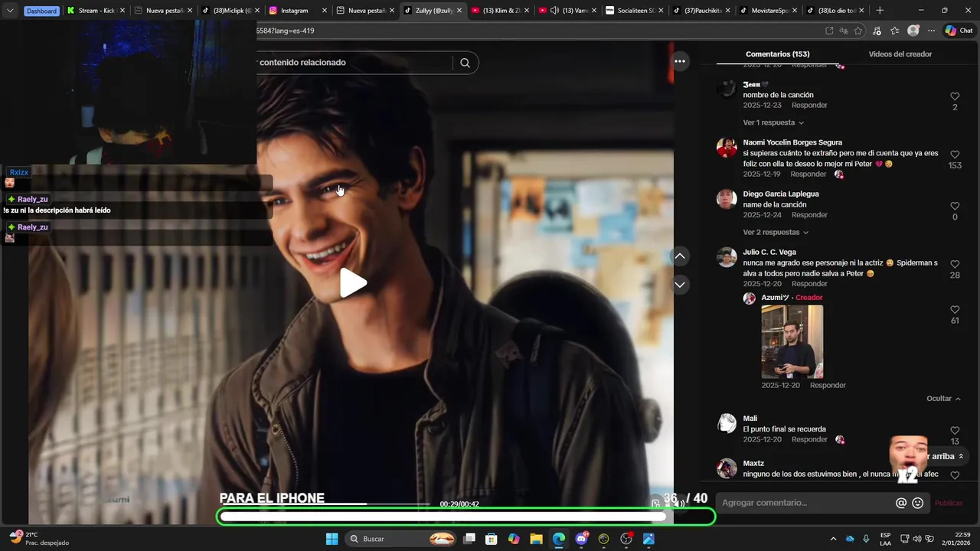
Task: Like the 'nombre de la canción' comment
Action: tap(955, 96)
